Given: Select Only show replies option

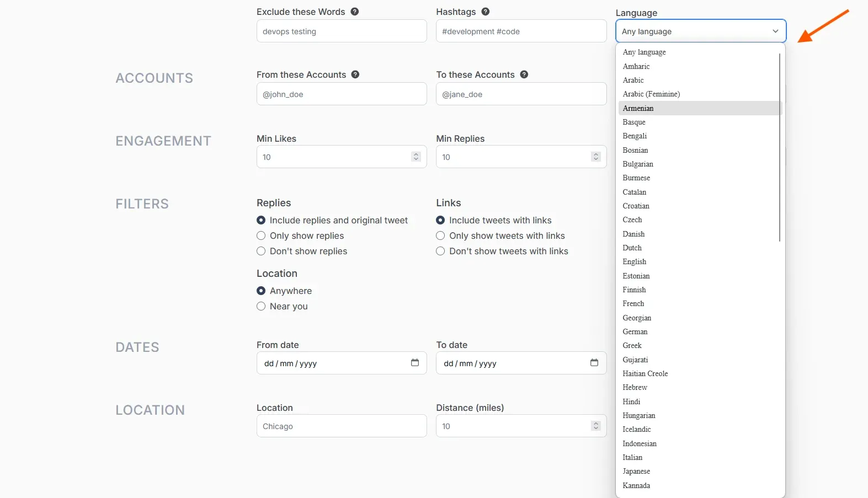Looking at the screenshot, I should (261, 235).
